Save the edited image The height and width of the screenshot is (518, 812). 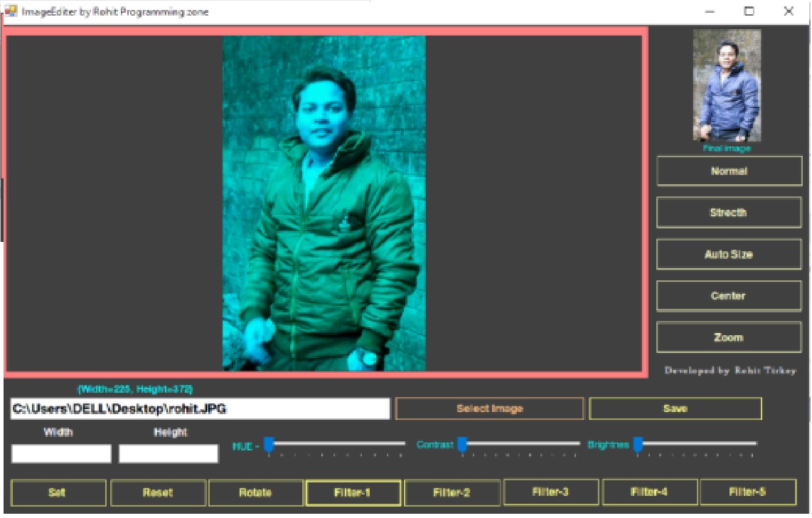coord(675,409)
